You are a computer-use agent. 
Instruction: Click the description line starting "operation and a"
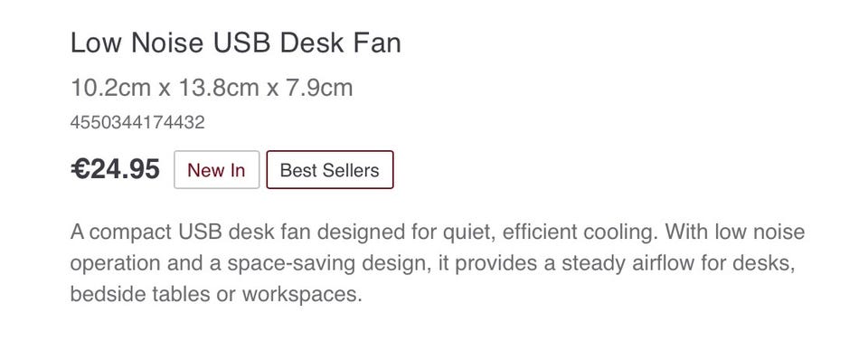(x=433, y=263)
